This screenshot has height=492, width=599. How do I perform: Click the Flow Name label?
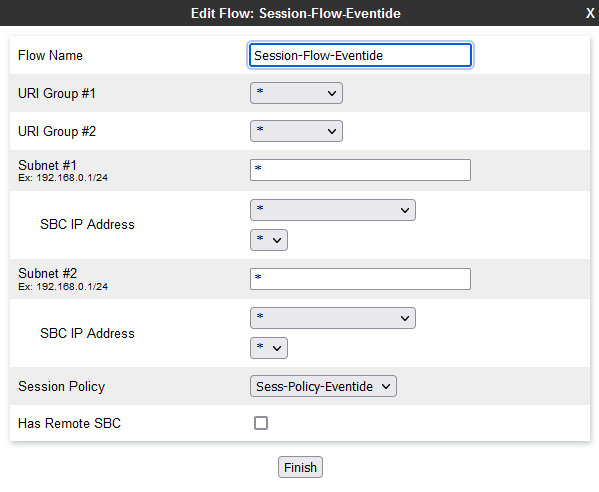50,55
